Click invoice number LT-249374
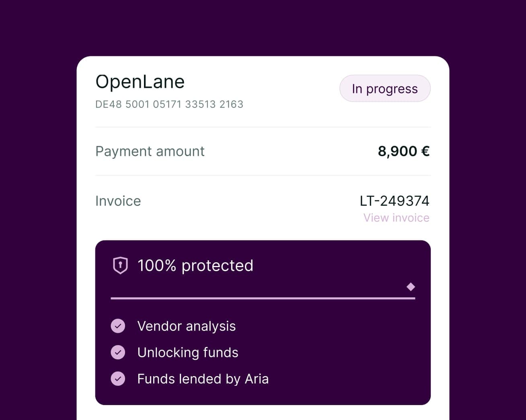526x420 pixels. [x=395, y=201]
